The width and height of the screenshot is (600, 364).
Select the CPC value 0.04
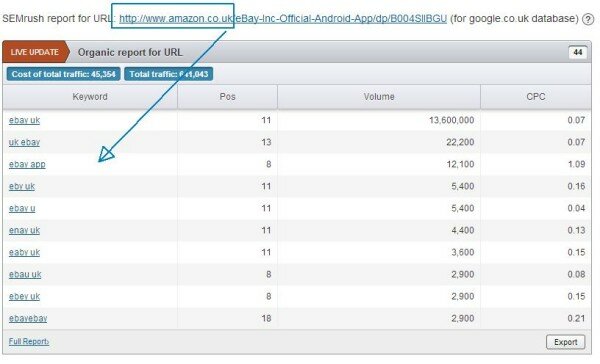click(x=576, y=208)
